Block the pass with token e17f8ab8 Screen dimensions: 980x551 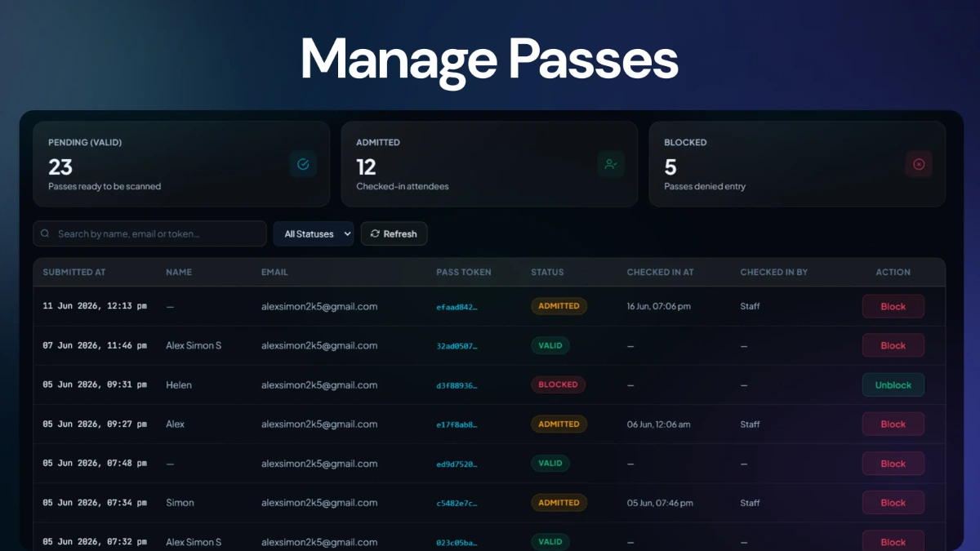pyautogui.click(x=893, y=424)
